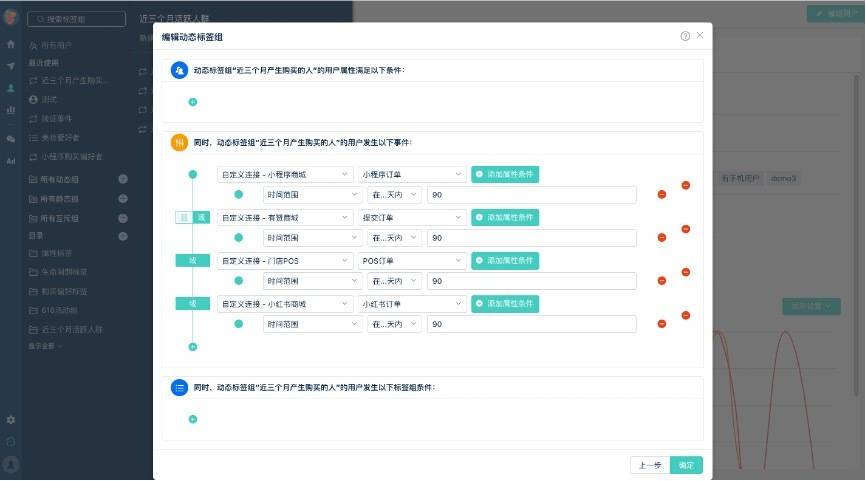Open the user profile icon in left rail
This screenshot has width=866, height=481.
click(10, 88)
